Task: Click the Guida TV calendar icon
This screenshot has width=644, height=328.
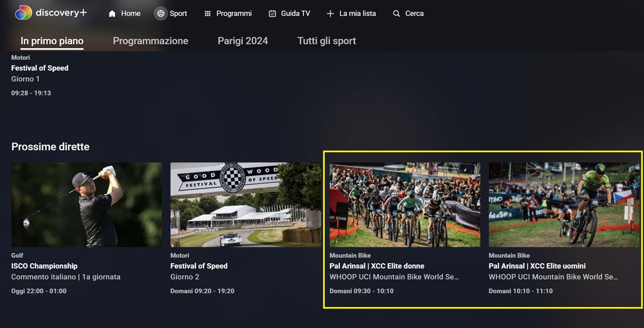Action: pos(273,13)
